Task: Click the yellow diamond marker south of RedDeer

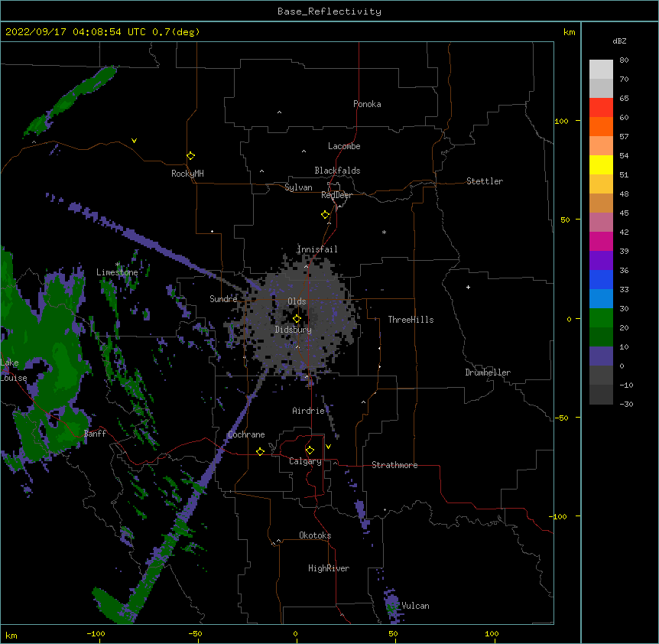Action: (325, 215)
